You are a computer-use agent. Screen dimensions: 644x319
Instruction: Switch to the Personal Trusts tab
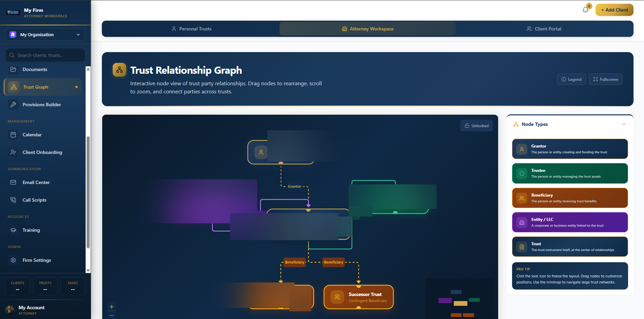(192, 29)
